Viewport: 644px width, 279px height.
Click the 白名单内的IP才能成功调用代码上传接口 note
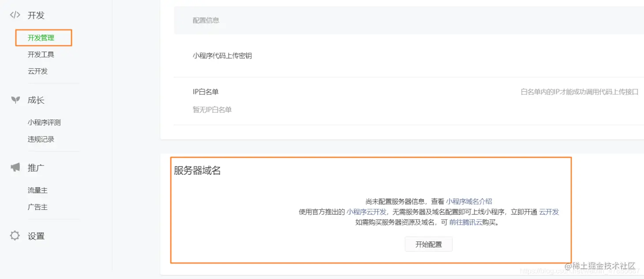(580, 92)
